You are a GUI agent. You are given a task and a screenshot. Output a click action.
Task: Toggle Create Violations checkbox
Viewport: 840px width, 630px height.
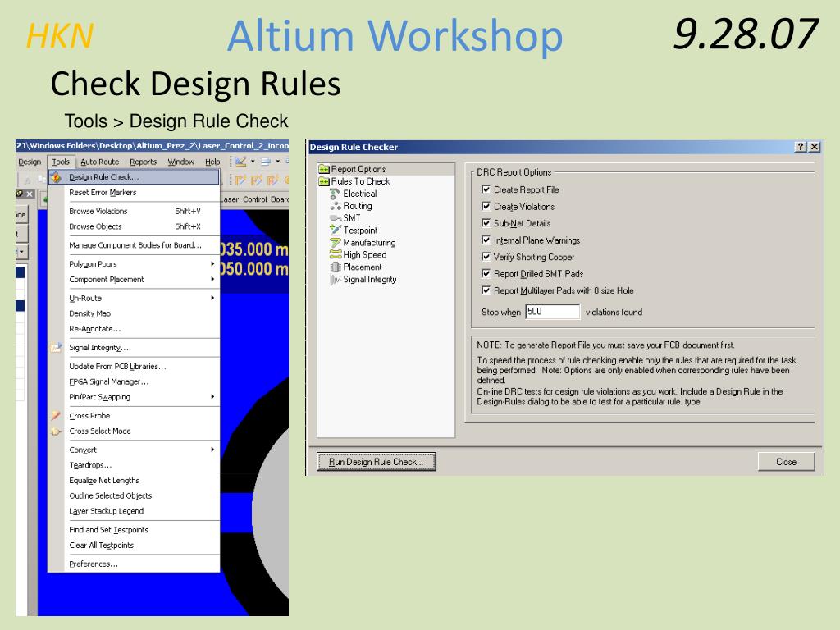point(486,206)
